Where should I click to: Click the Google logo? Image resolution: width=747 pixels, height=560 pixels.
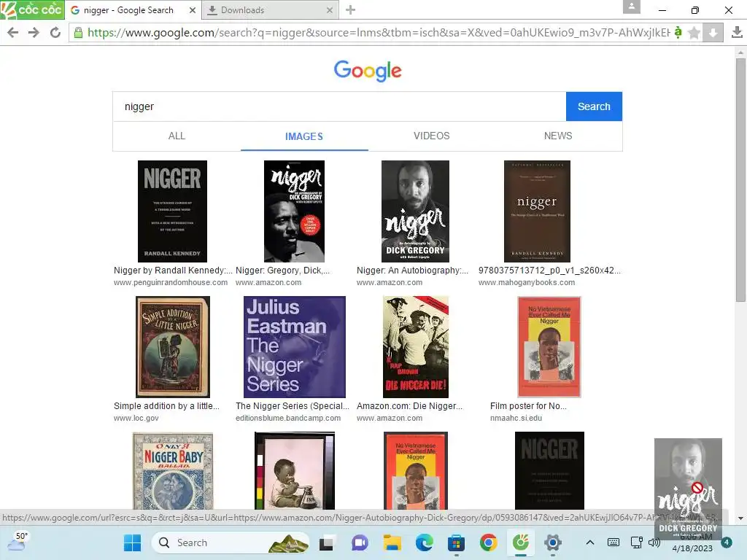(368, 71)
